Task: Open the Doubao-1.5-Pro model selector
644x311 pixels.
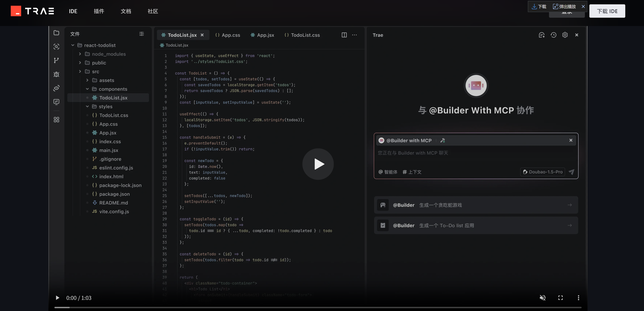Action: click(542, 172)
